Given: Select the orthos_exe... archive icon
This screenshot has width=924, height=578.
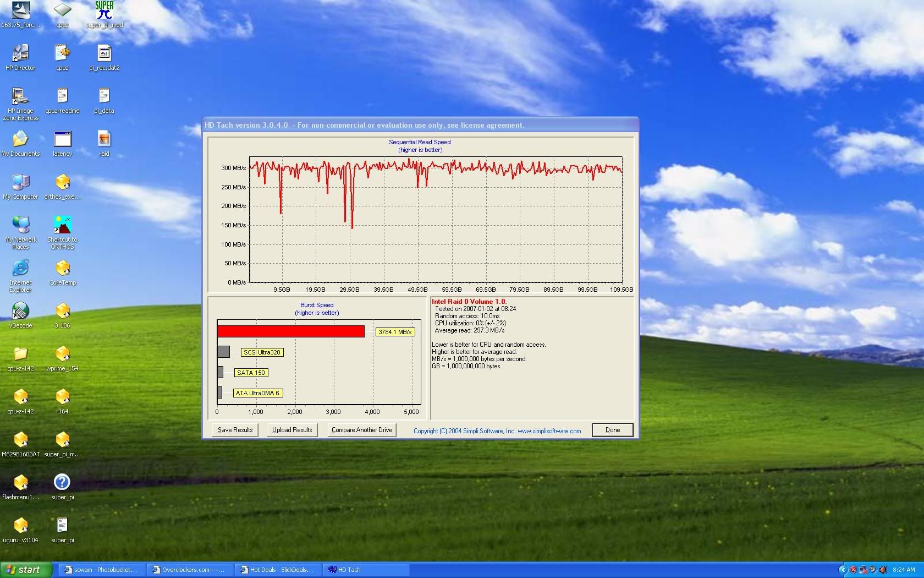Looking at the screenshot, I should click(x=62, y=186).
